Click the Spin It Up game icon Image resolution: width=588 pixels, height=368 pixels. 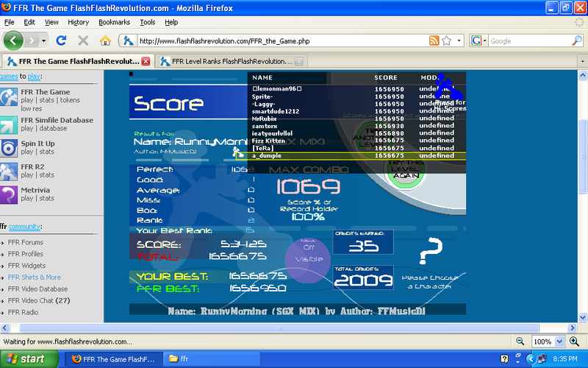click(x=9, y=146)
